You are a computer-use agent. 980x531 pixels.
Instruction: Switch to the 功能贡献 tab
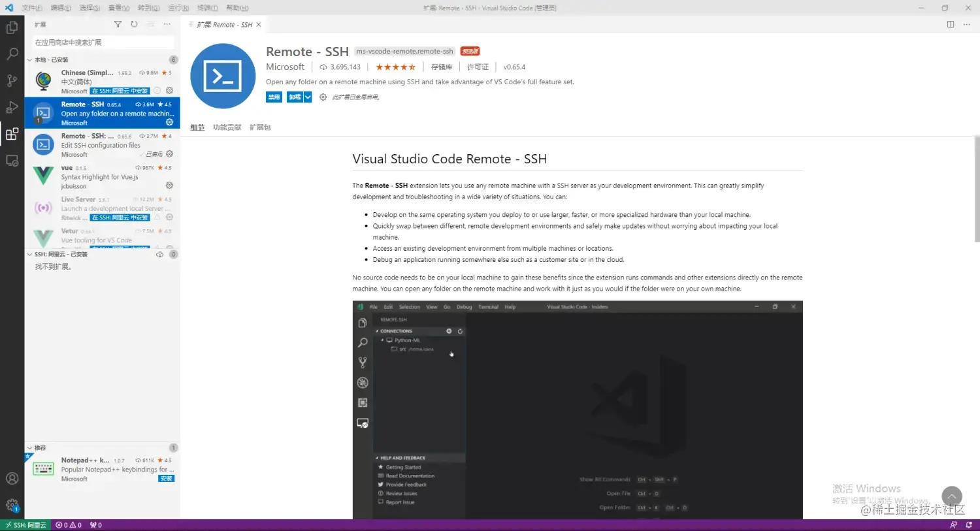point(227,127)
